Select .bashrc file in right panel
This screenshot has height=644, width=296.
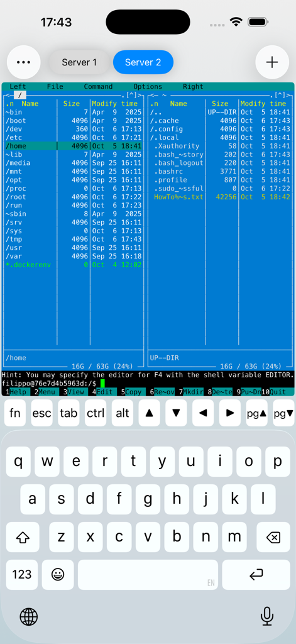tap(220, 171)
